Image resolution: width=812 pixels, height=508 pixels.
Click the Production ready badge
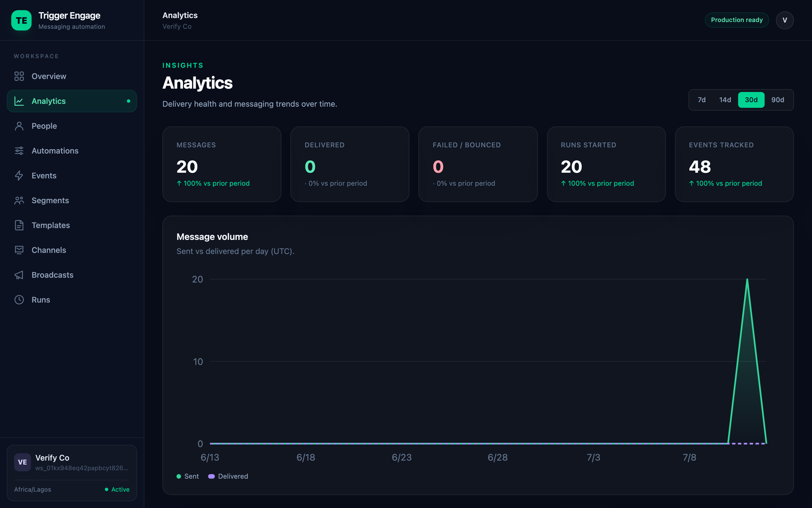[x=736, y=20]
